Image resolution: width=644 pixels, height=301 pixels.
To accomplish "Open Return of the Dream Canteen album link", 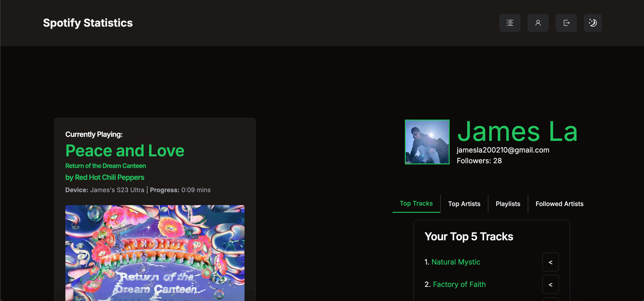I will pos(105,166).
